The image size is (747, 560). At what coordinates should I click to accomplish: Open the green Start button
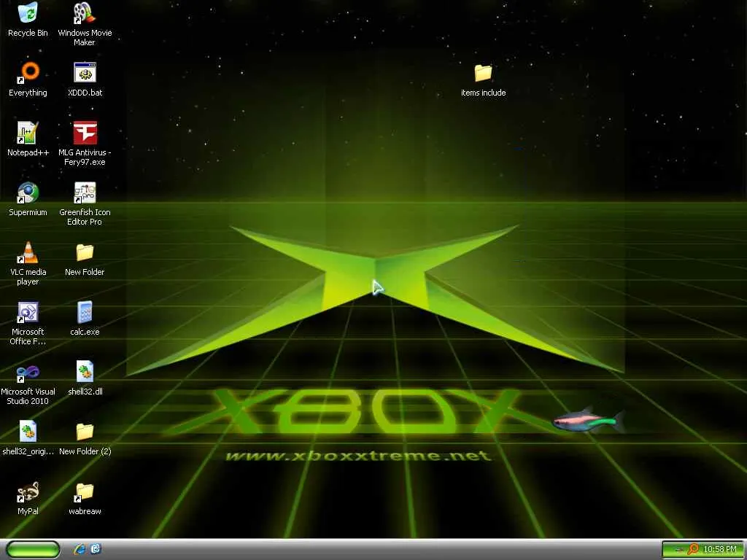[33, 549]
